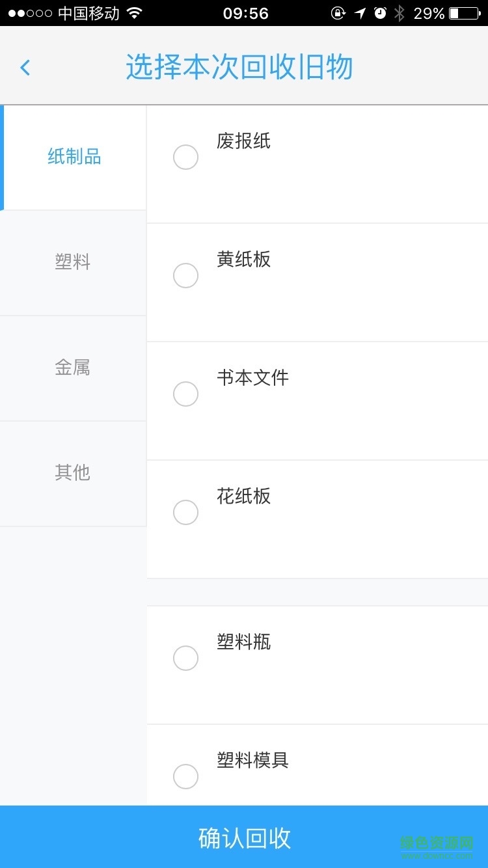This screenshot has height=868, width=488.
Task: Select the 黄纸板 radio button
Action: click(185, 276)
